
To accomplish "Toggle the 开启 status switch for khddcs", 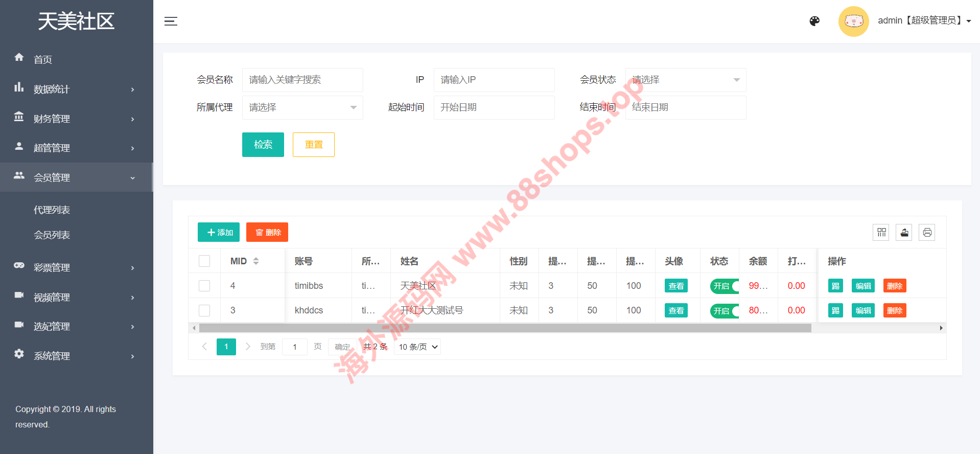I will [725, 311].
